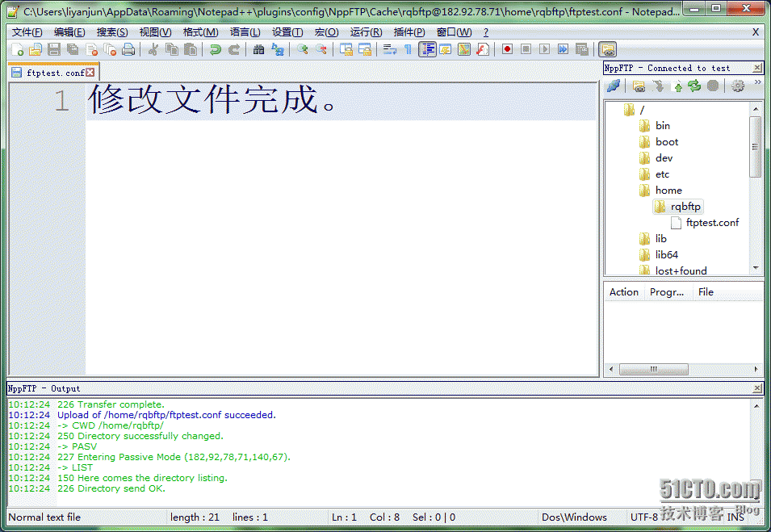Click the Zoom In magnifier icon
The image size is (771, 532).
click(x=303, y=50)
